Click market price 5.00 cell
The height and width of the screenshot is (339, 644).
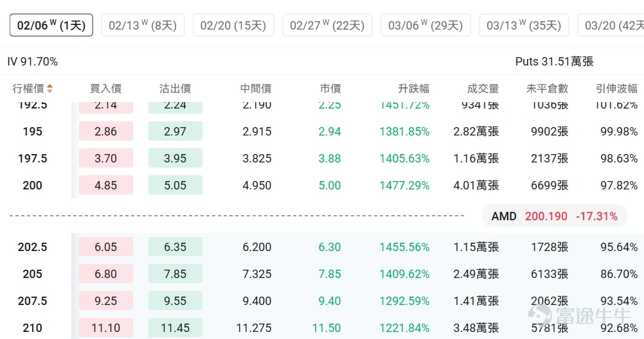pyautogui.click(x=330, y=185)
